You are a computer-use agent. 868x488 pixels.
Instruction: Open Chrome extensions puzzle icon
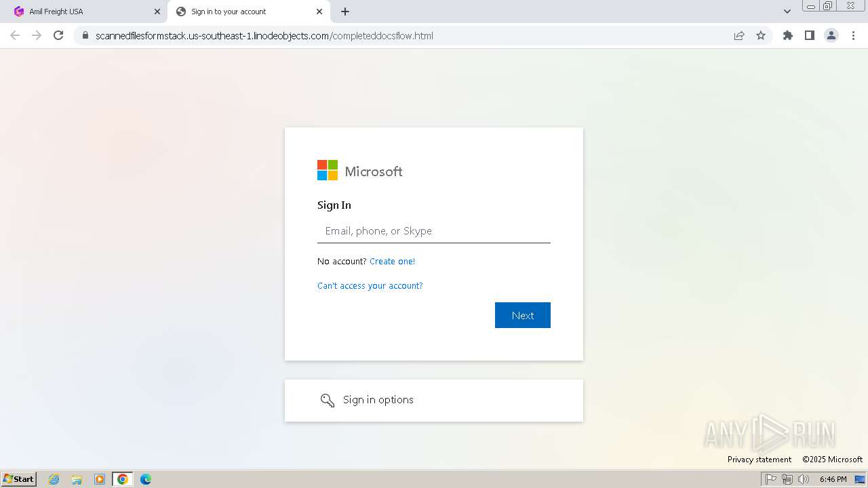point(787,35)
